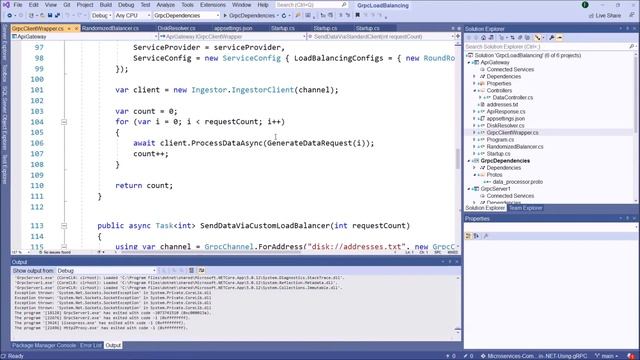The height and width of the screenshot is (360, 640).
Task: Switch to the Error List tab
Action: click(91, 345)
